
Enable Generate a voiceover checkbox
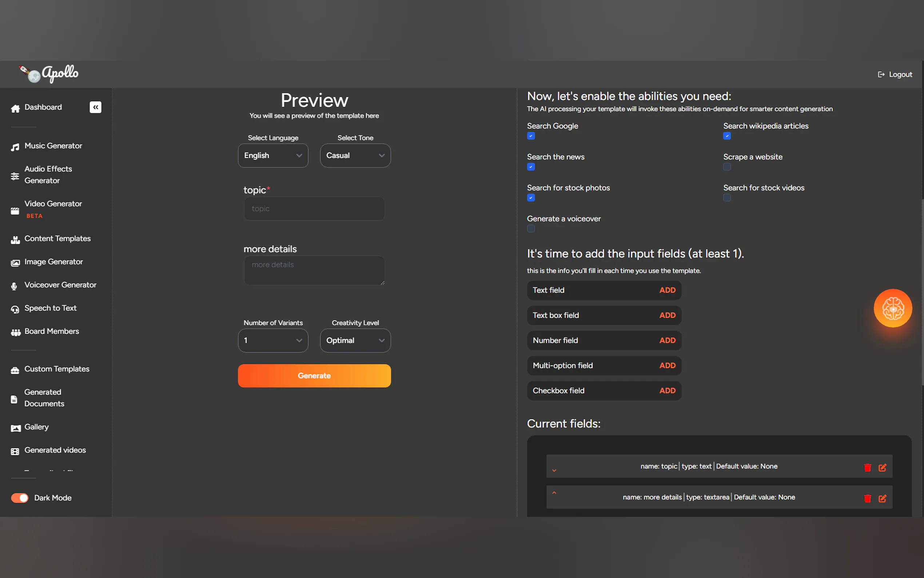pyautogui.click(x=530, y=229)
